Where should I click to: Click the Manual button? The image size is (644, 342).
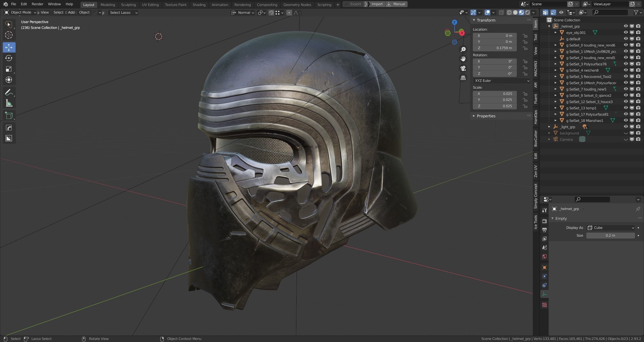396,4
